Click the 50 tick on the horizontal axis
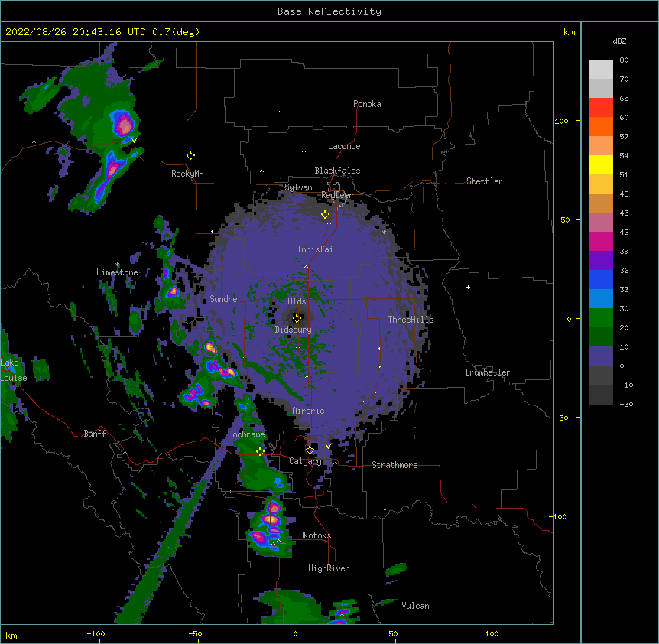 pyautogui.click(x=393, y=633)
